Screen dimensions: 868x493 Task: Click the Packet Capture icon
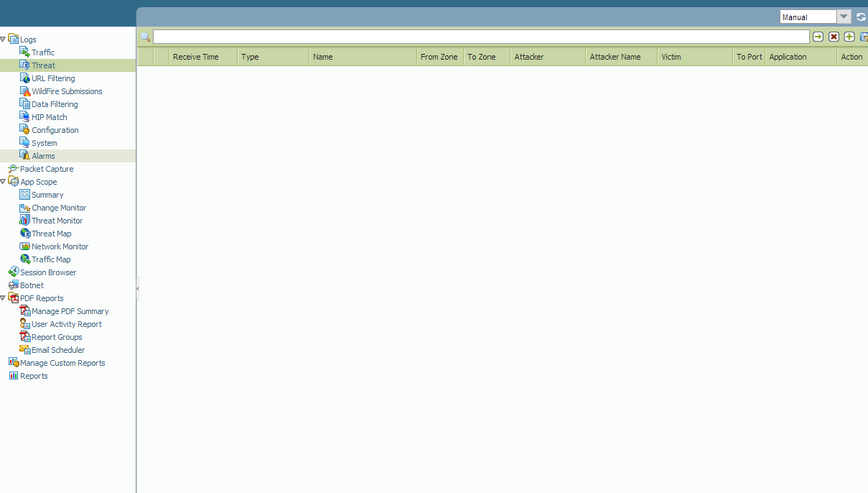(x=13, y=169)
